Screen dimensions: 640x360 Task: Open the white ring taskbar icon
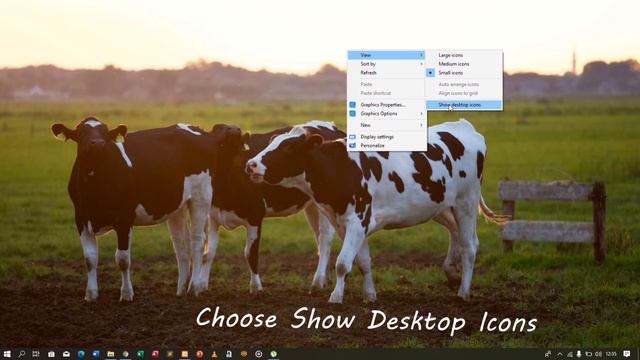pyautogui.click(x=259, y=354)
